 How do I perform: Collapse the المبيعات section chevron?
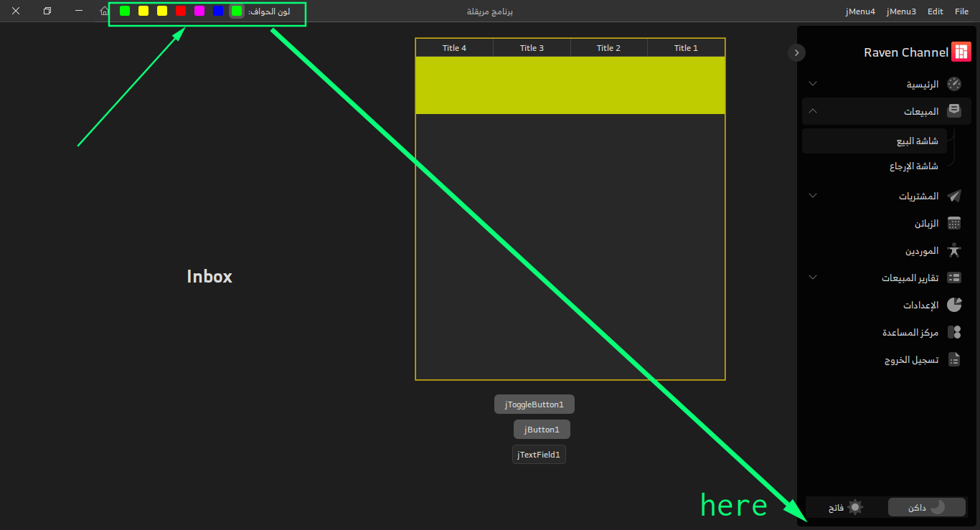(x=813, y=110)
